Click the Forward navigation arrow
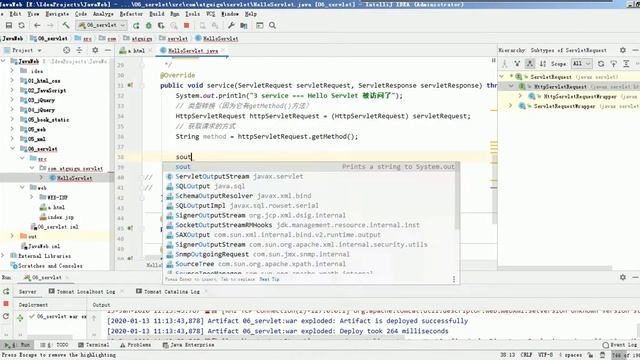Image resolution: width=640 pixels, height=360 pixels. pos(50,25)
